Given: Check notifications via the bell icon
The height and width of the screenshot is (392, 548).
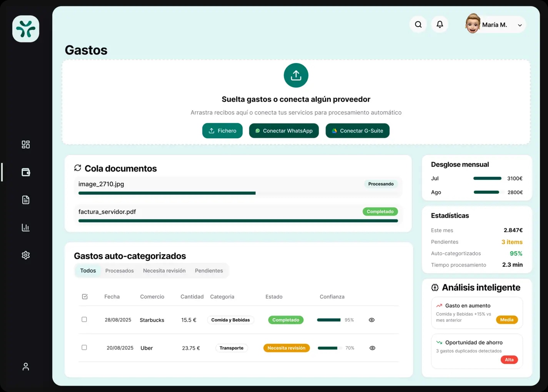Looking at the screenshot, I should pyautogui.click(x=440, y=24).
